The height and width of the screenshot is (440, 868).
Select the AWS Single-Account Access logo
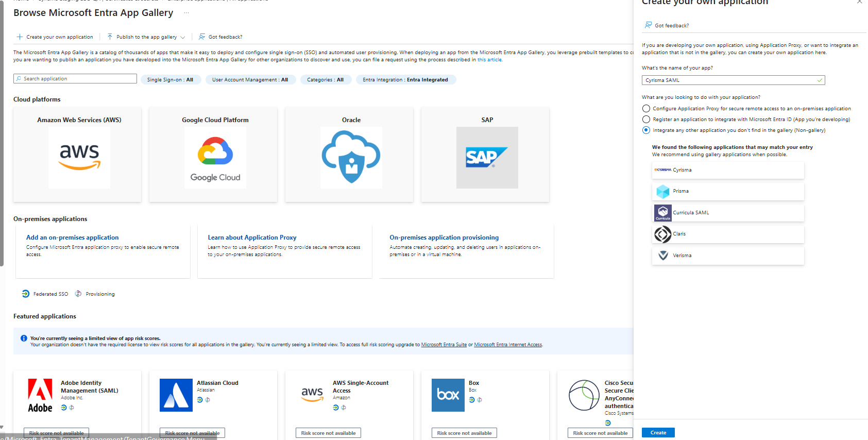tap(312, 395)
